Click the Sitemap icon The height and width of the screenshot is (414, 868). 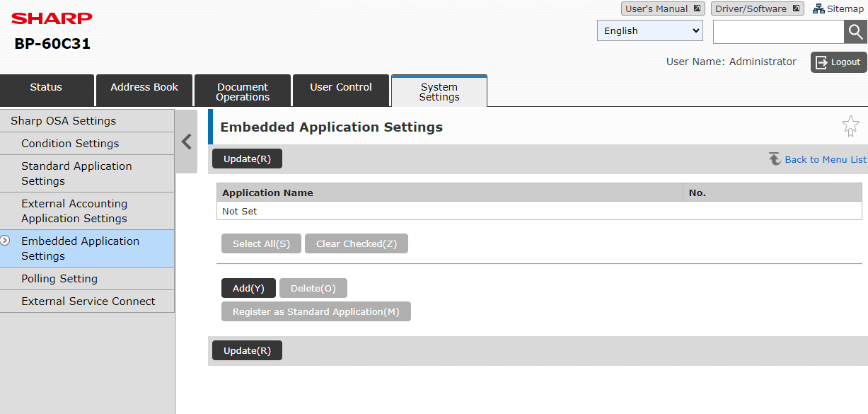click(x=818, y=9)
